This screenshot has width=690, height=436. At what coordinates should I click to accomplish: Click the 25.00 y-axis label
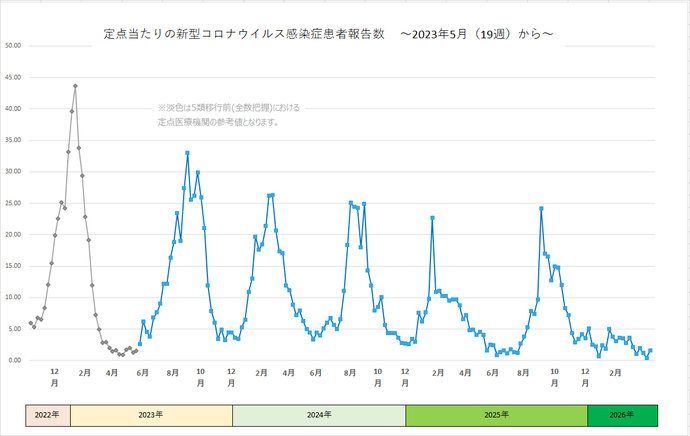point(13,203)
